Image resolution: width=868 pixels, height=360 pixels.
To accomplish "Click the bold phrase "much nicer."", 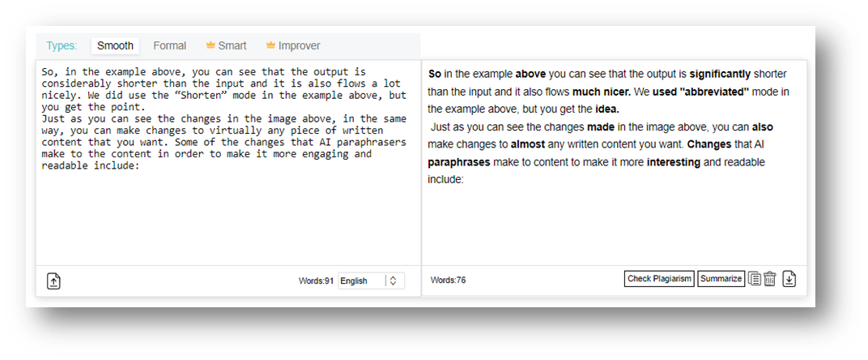I will (x=602, y=92).
